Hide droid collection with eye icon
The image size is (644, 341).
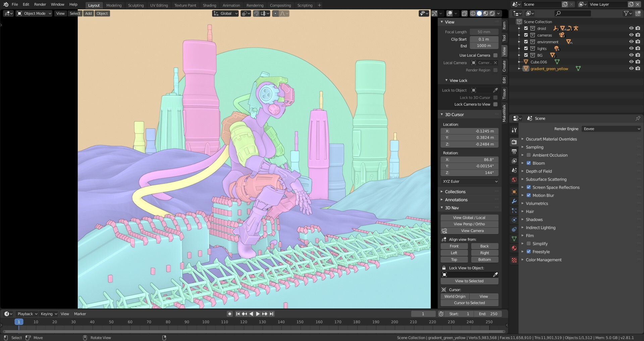point(631,29)
